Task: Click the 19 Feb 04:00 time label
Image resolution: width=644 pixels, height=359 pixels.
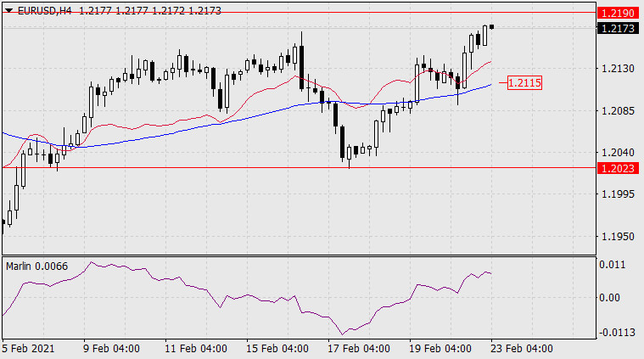Action: point(440,349)
